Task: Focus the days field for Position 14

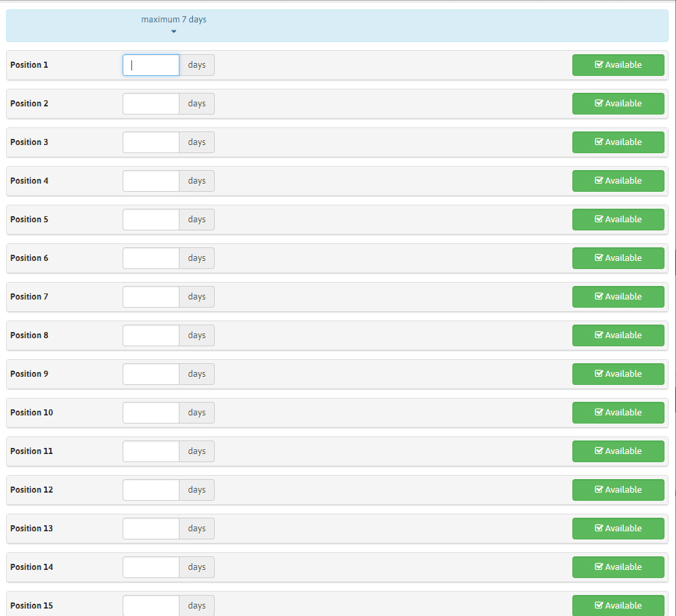Action: pyautogui.click(x=151, y=567)
